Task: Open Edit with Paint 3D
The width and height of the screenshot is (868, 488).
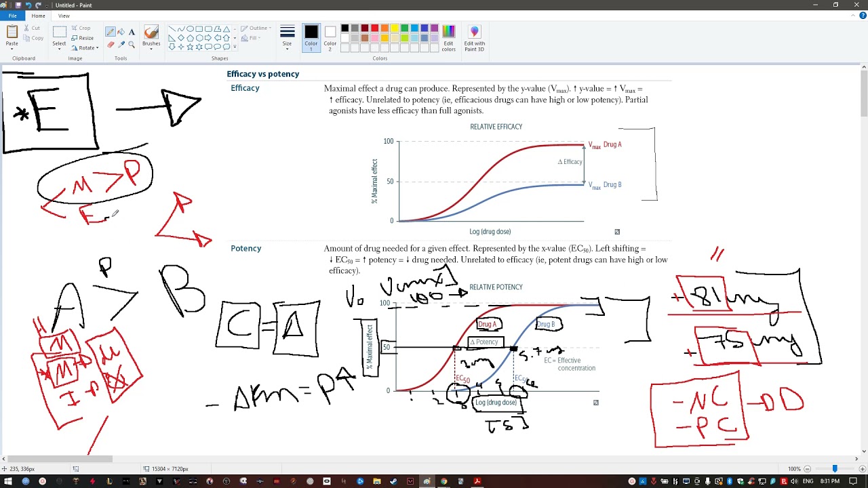Action: (x=474, y=38)
